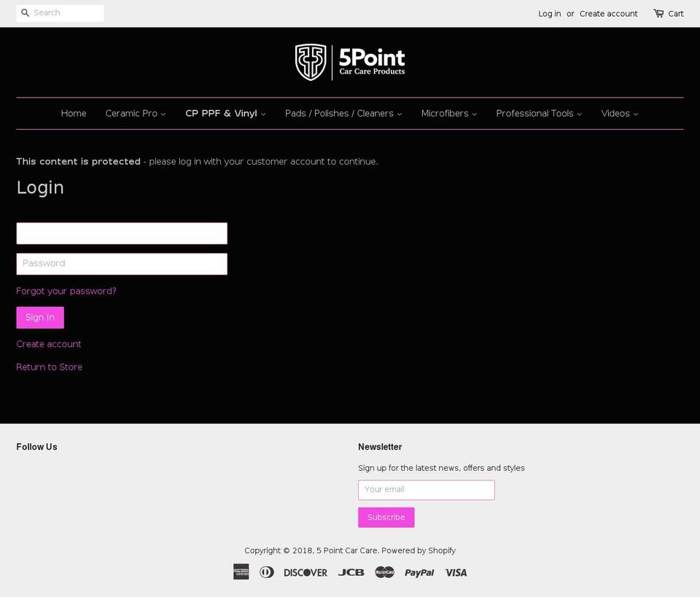Image resolution: width=700 pixels, height=597 pixels.
Task: Expand Ceramic Pro dropdown chevron
Action: (x=163, y=114)
